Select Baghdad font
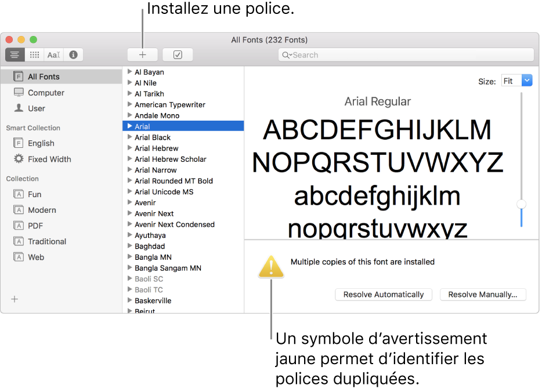 click(x=183, y=246)
